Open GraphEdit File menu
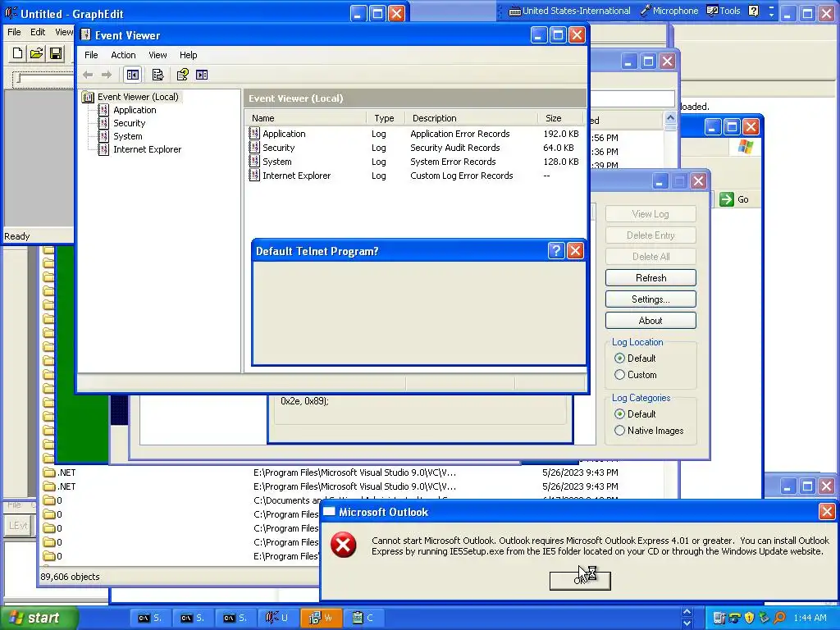Image resolution: width=840 pixels, height=630 pixels. (x=14, y=32)
